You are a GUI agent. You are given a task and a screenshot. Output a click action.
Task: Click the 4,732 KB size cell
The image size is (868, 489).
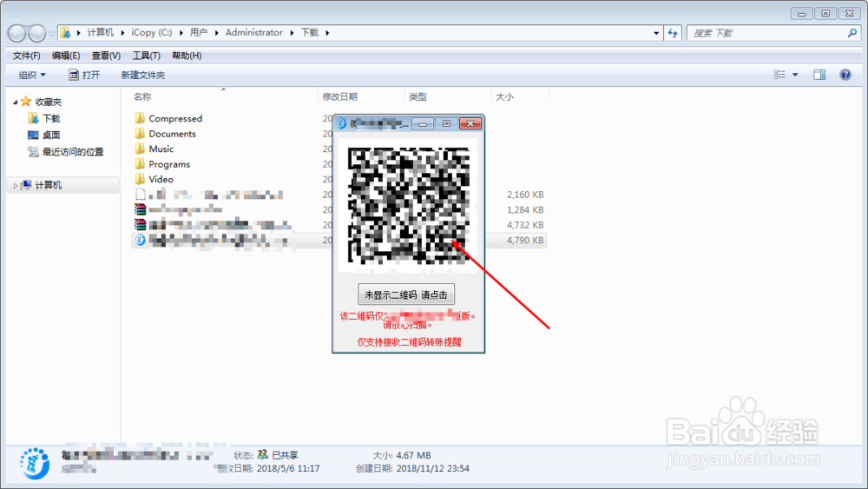(525, 226)
